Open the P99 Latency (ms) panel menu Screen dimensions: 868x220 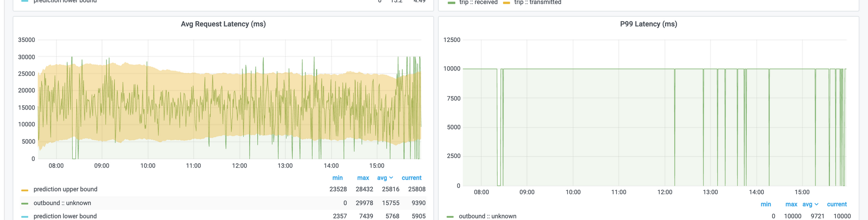(648, 24)
